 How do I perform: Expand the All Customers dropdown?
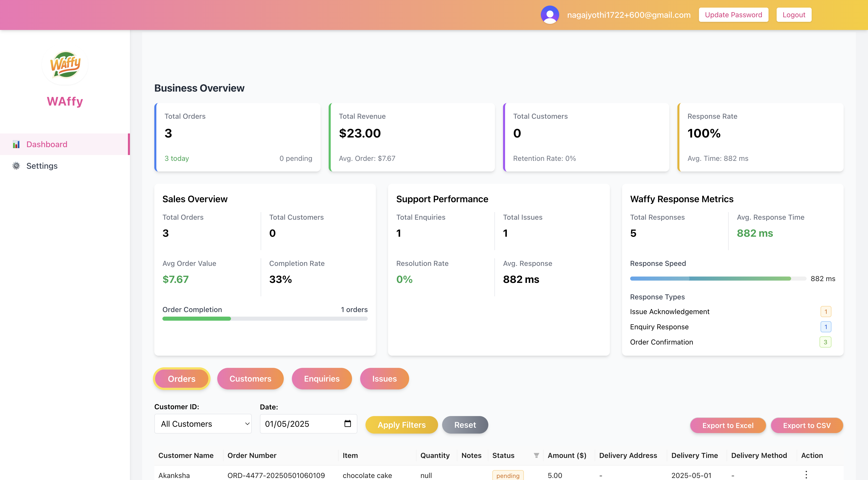(203, 424)
